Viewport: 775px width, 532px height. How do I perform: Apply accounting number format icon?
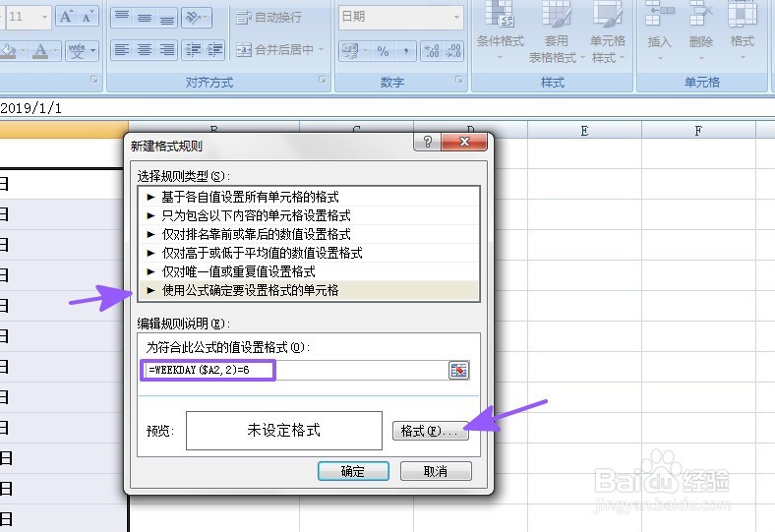coord(350,50)
